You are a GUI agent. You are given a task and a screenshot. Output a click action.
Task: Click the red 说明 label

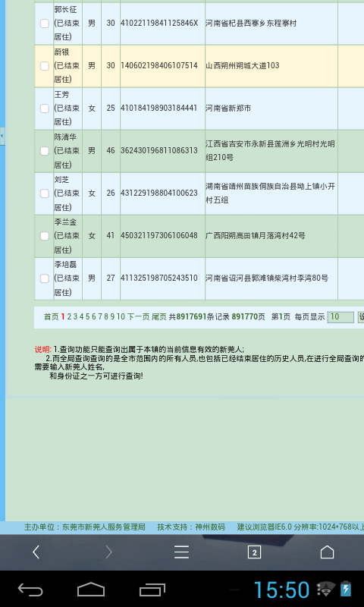tap(42, 350)
